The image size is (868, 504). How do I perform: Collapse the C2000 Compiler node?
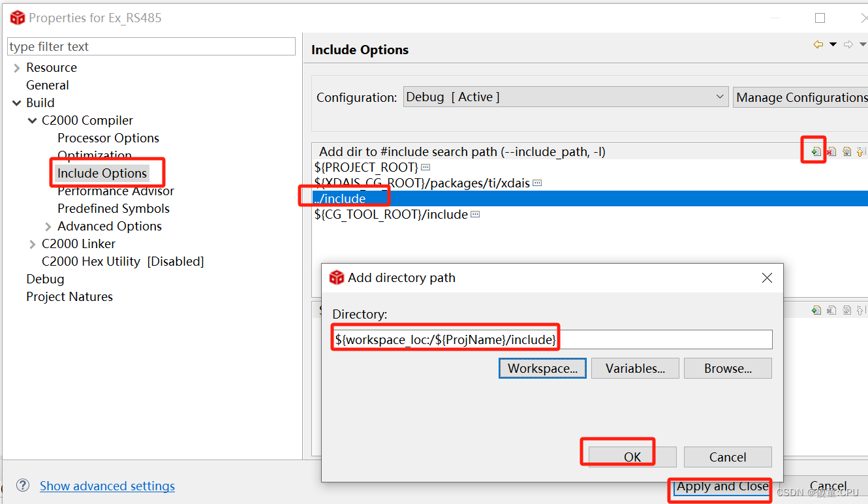click(32, 121)
